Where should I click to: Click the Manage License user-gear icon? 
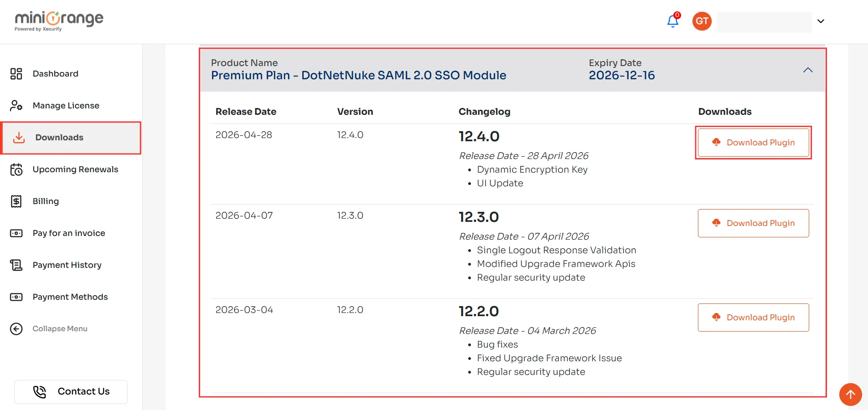coord(16,106)
